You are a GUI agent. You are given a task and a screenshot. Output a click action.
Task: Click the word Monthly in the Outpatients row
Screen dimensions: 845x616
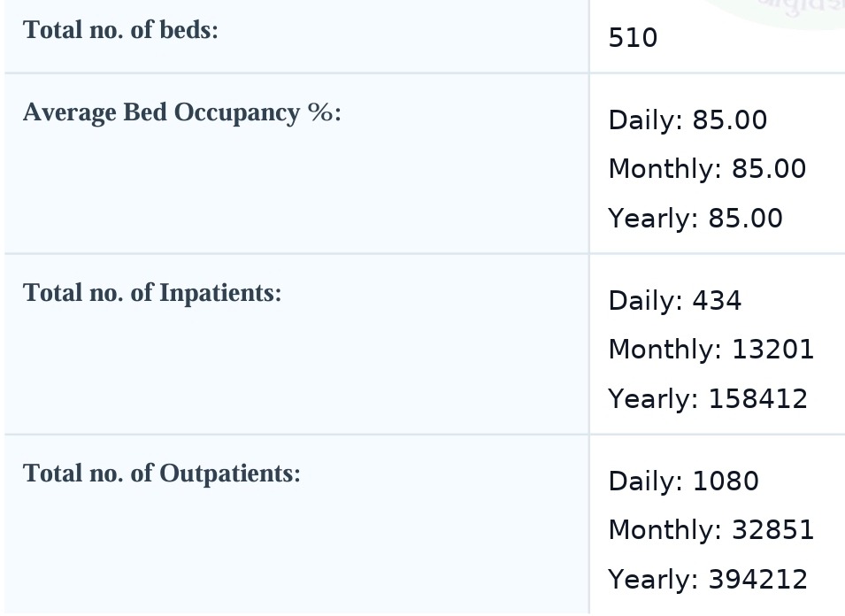664,530
